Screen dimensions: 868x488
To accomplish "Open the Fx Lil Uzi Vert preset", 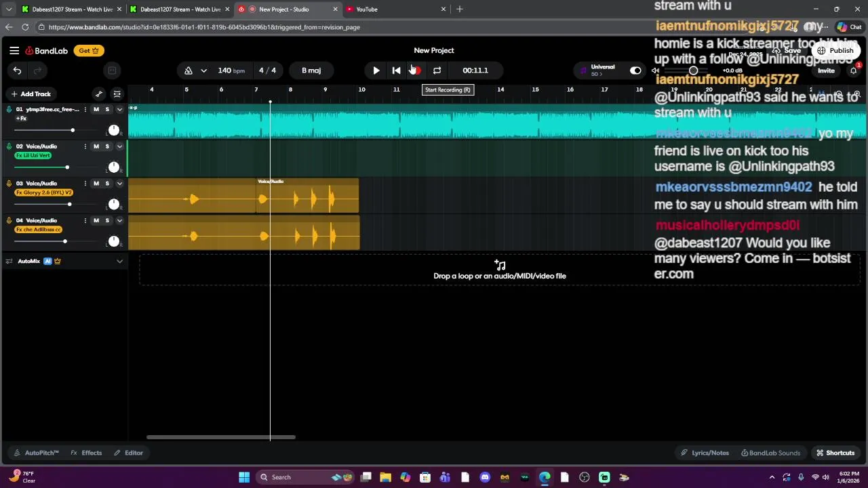I will pyautogui.click(x=33, y=155).
